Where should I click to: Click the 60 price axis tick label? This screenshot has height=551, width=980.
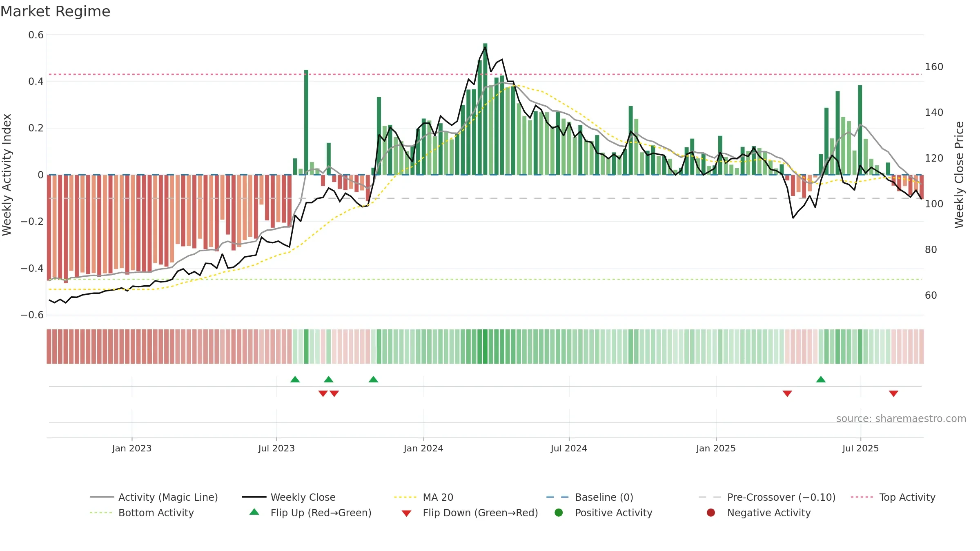[x=931, y=295]
